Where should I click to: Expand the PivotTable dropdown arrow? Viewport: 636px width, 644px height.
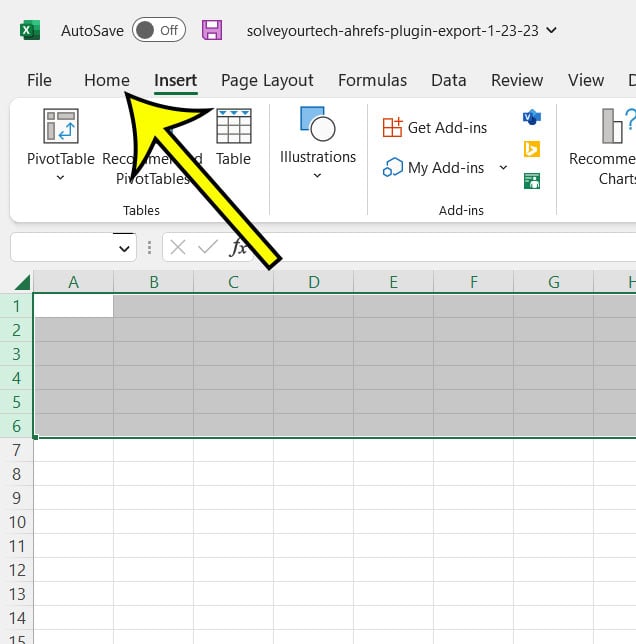click(60, 177)
